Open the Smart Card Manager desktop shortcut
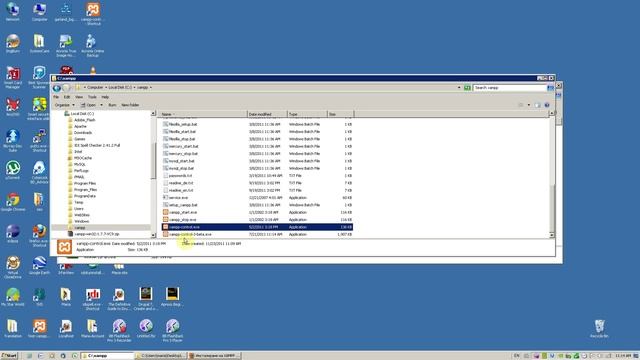640x360 pixels. pyautogui.click(x=12, y=77)
